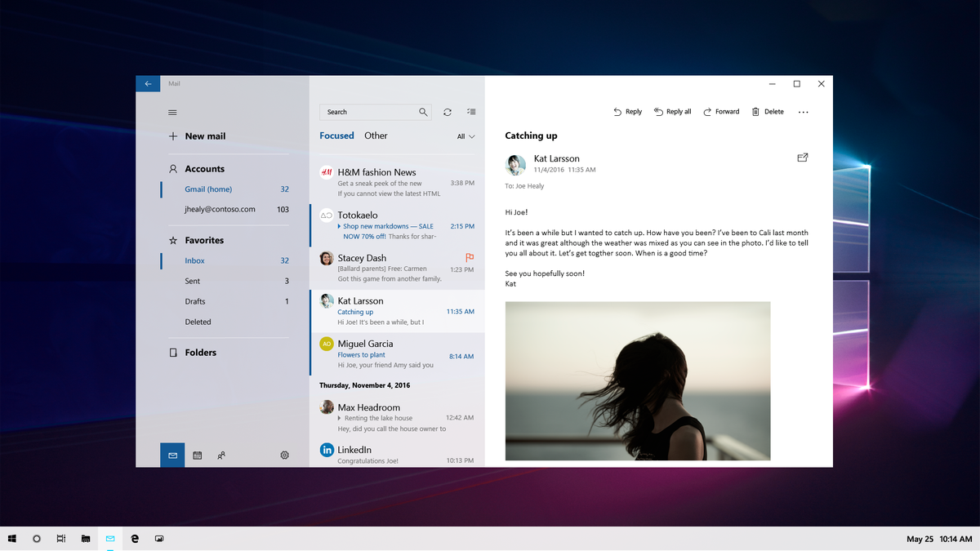This screenshot has height=551, width=980.
Task: Open the Windows Start menu
Action: (x=12, y=539)
